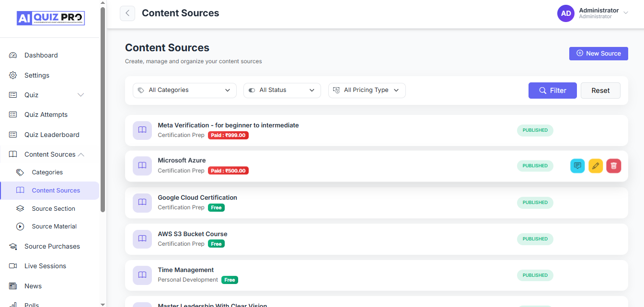
Task: Click the News newspaper icon
Action: point(13,286)
